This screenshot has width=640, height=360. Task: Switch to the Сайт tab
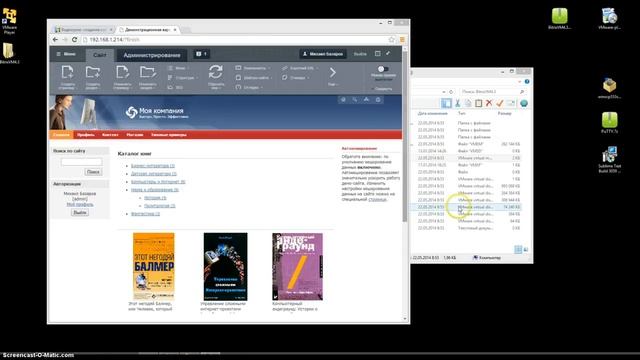tap(100, 55)
